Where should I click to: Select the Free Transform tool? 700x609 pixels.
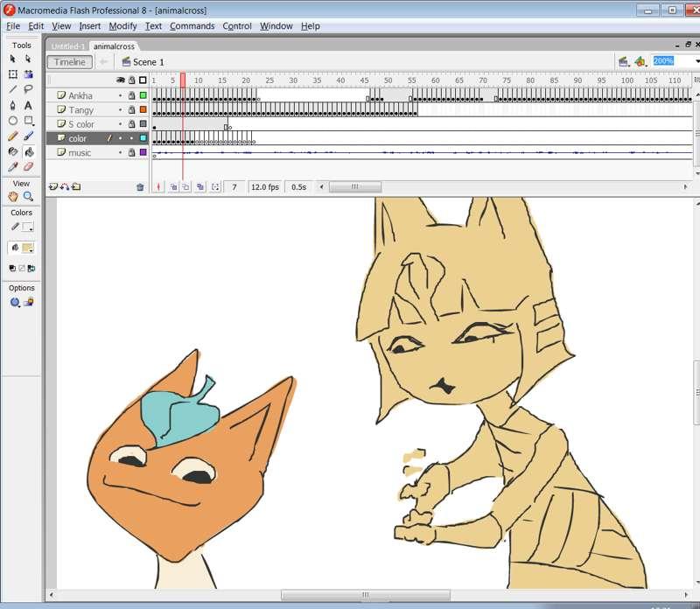tap(12, 74)
